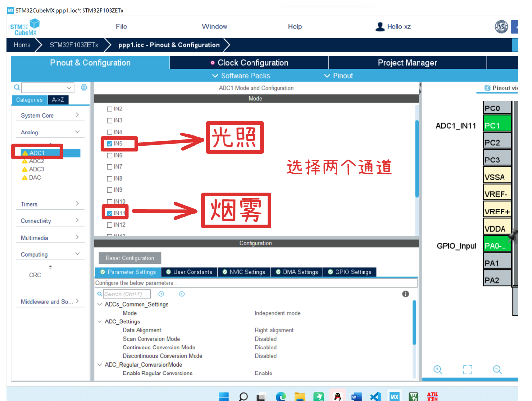Open the gear settings icon next to search

[x=84, y=87]
